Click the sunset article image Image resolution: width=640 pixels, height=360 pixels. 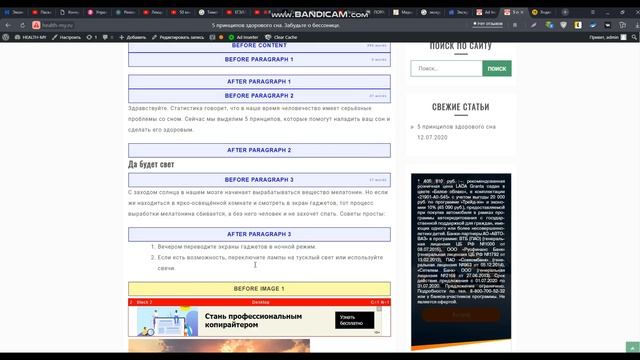tap(219, 345)
